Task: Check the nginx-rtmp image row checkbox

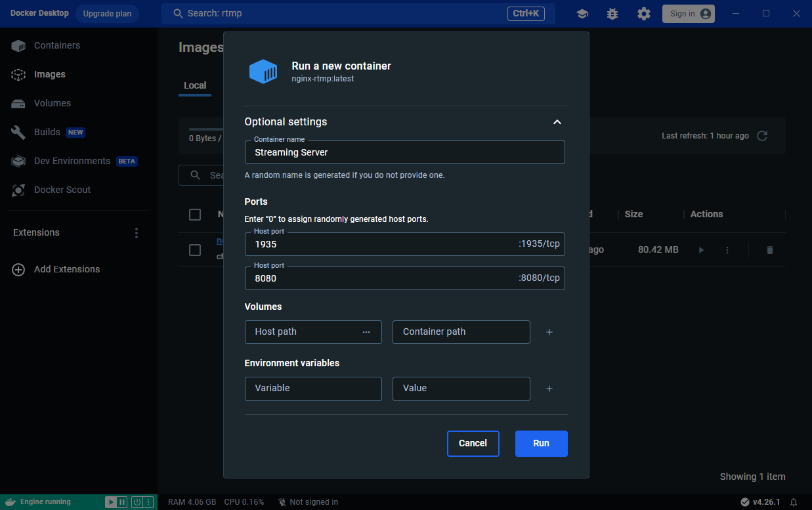Action: click(195, 250)
